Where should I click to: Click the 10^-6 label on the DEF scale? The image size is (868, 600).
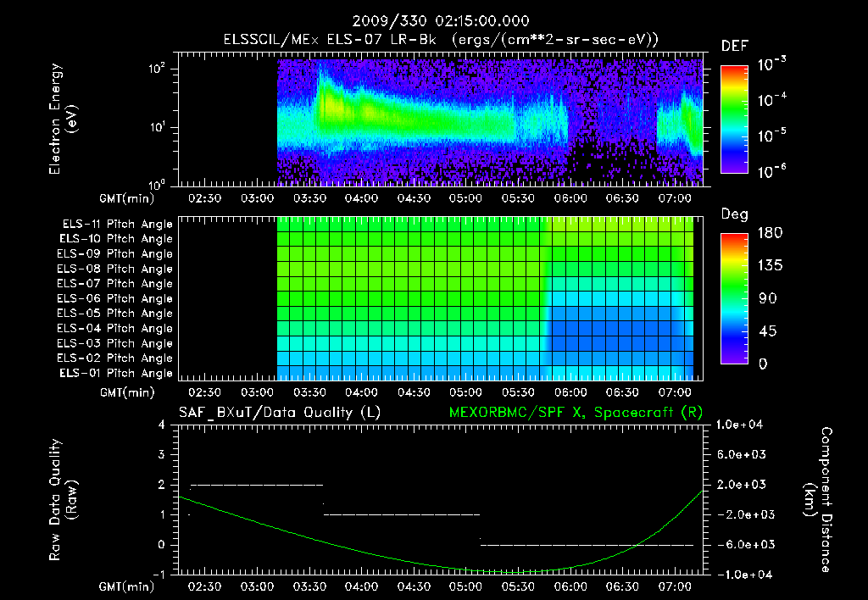click(x=771, y=171)
